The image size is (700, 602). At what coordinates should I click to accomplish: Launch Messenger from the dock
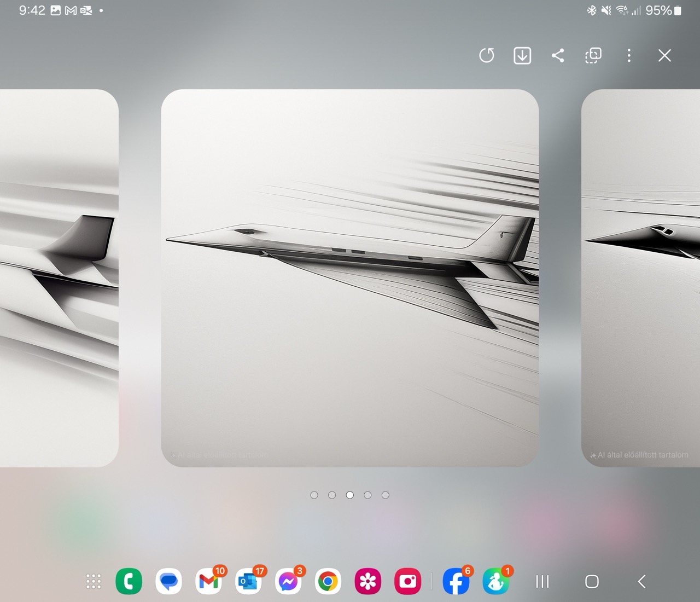(x=288, y=581)
